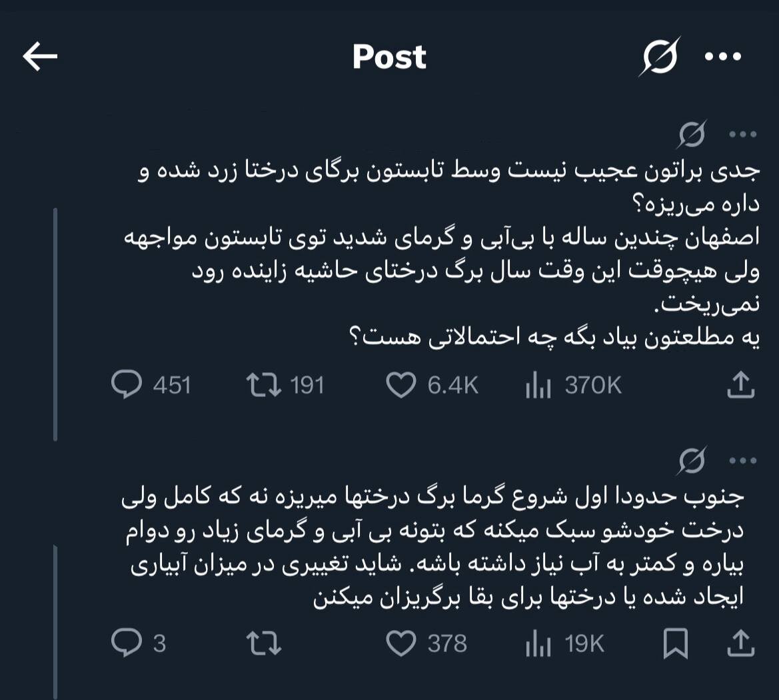Like the reply with 378 likes
This screenshot has height=700, width=779.
click(401, 643)
